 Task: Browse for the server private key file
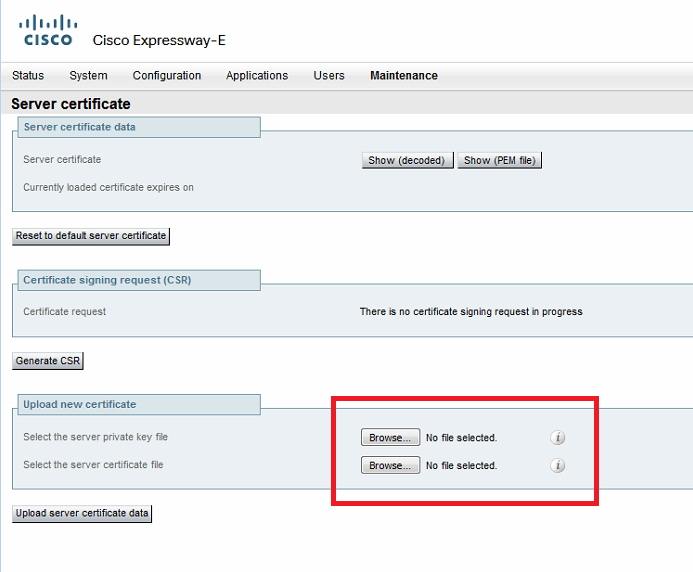[x=390, y=437]
